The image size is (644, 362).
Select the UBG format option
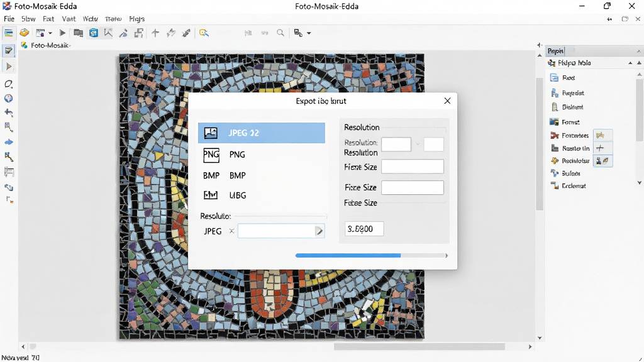click(x=261, y=195)
